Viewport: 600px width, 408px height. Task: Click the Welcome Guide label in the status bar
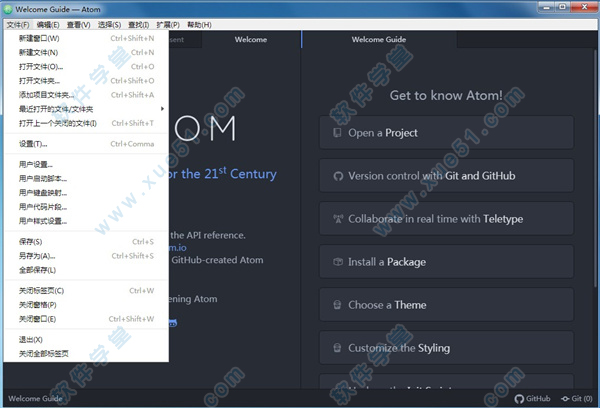[x=35, y=398]
